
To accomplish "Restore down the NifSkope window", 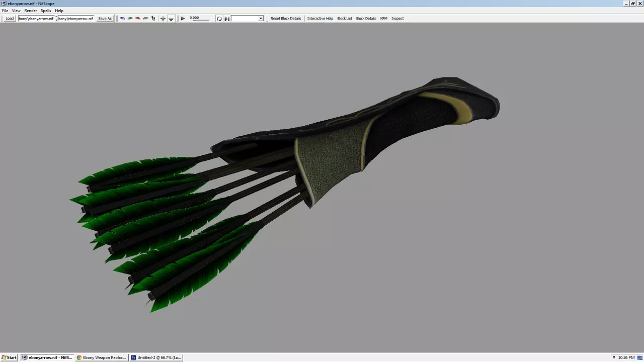I will pos(633,4).
